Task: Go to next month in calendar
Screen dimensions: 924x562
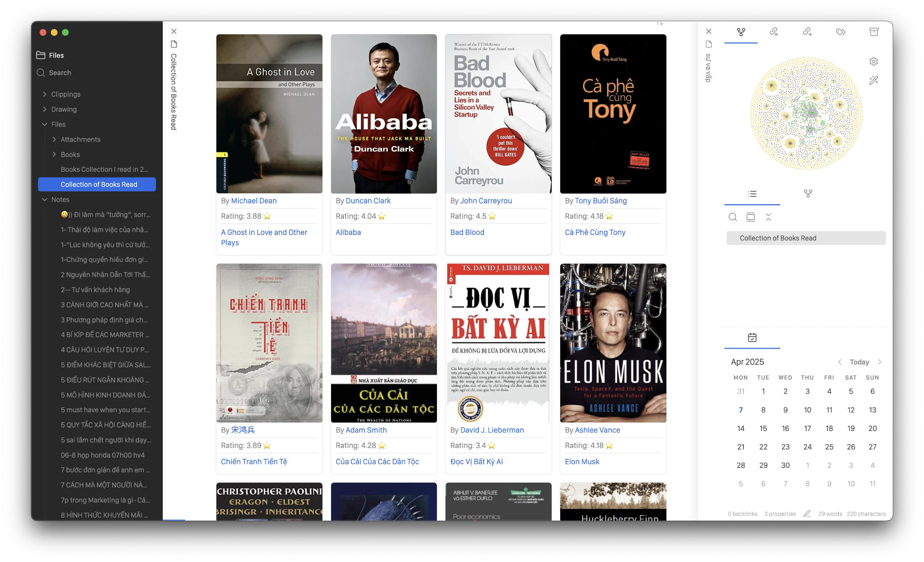Action: [880, 362]
